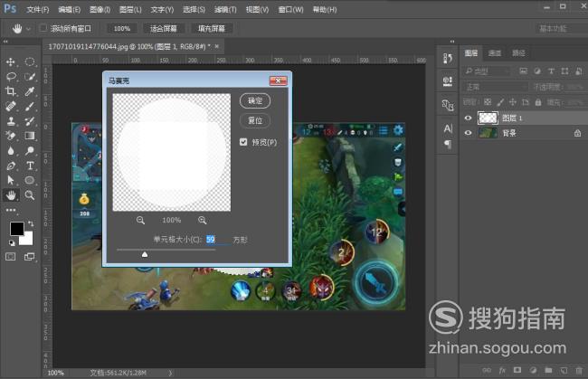This screenshot has width=588, height=379.
Task: Toggle the pixel layer filter
Action: click(x=523, y=71)
